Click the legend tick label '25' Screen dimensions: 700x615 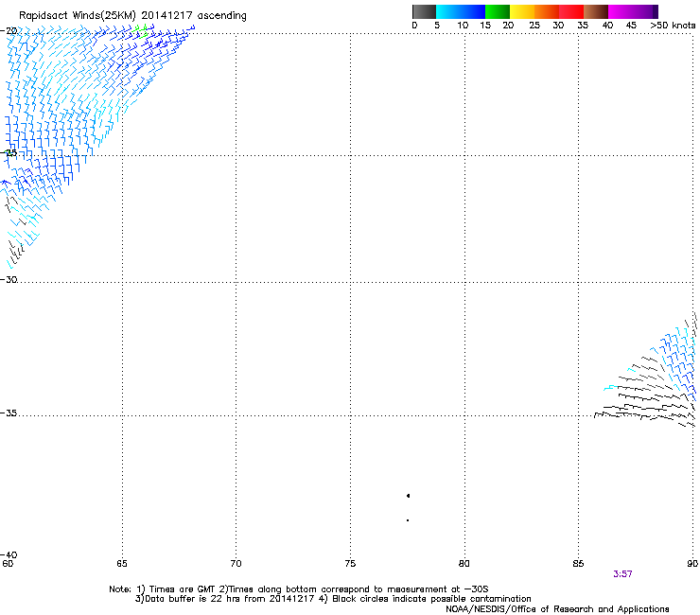coord(534,26)
